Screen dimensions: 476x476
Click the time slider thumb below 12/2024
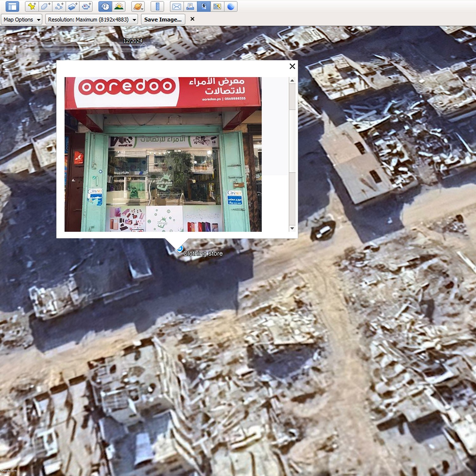point(143,47)
